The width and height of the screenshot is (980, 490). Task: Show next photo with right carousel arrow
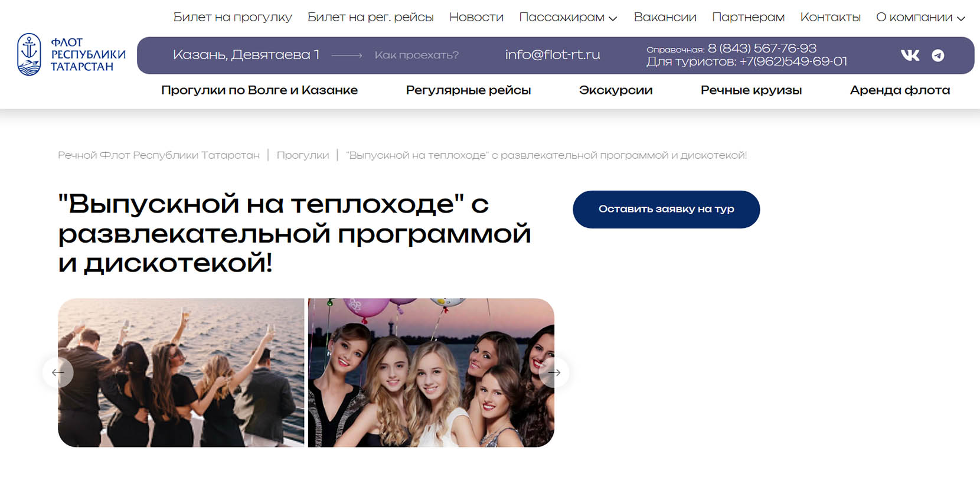point(554,373)
